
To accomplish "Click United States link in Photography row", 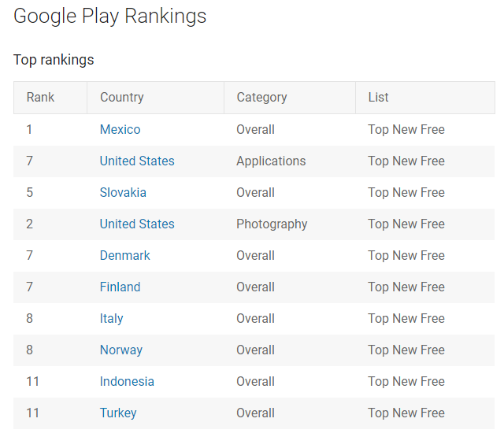I will [x=137, y=224].
